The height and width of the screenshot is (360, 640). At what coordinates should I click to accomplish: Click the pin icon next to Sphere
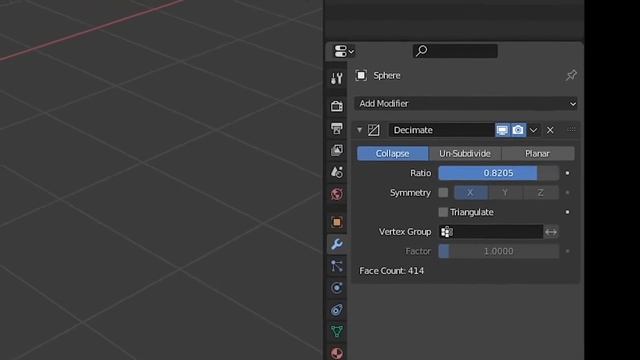pos(571,75)
